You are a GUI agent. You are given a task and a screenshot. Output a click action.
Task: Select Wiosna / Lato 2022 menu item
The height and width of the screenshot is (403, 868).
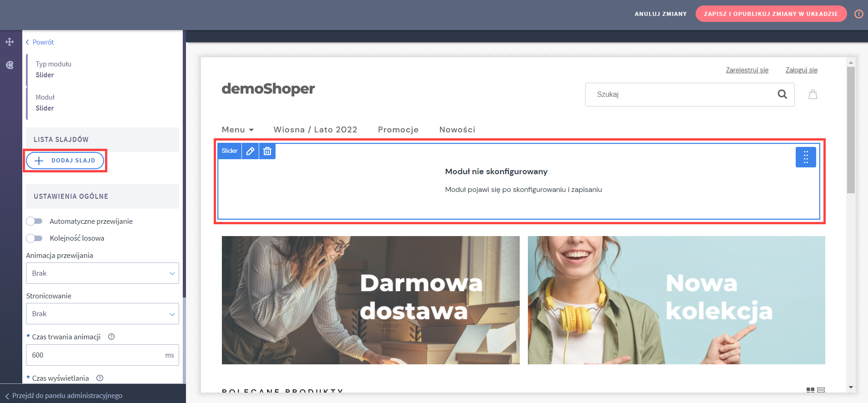[315, 130]
